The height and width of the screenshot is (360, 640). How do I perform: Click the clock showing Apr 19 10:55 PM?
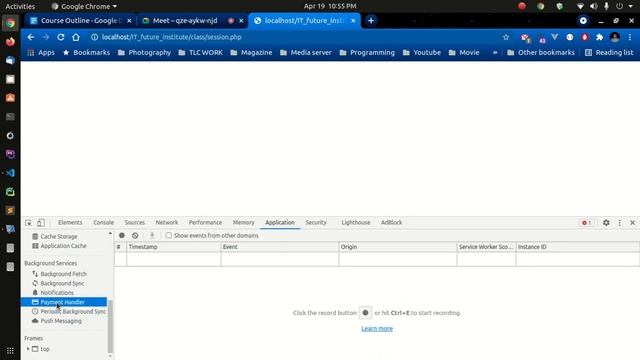click(330, 6)
